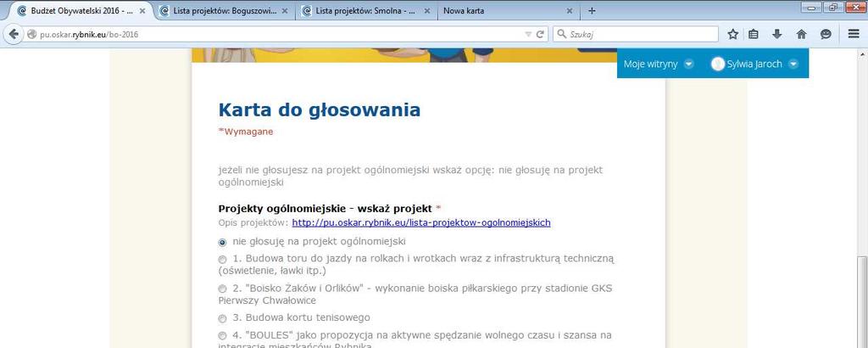
Task: Click the 'jeżeli nie głosujesz na projekt' instruction text
Action: 410,176
